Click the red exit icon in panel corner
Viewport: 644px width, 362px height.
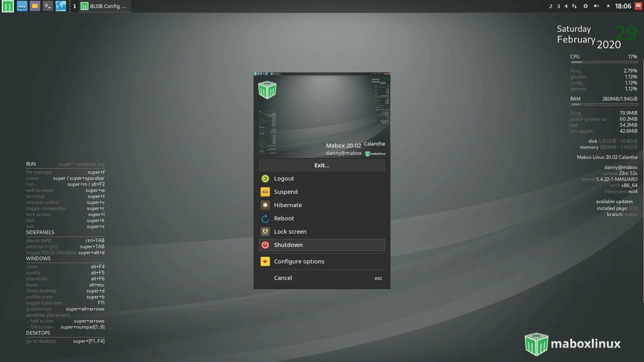click(x=638, y=6)
